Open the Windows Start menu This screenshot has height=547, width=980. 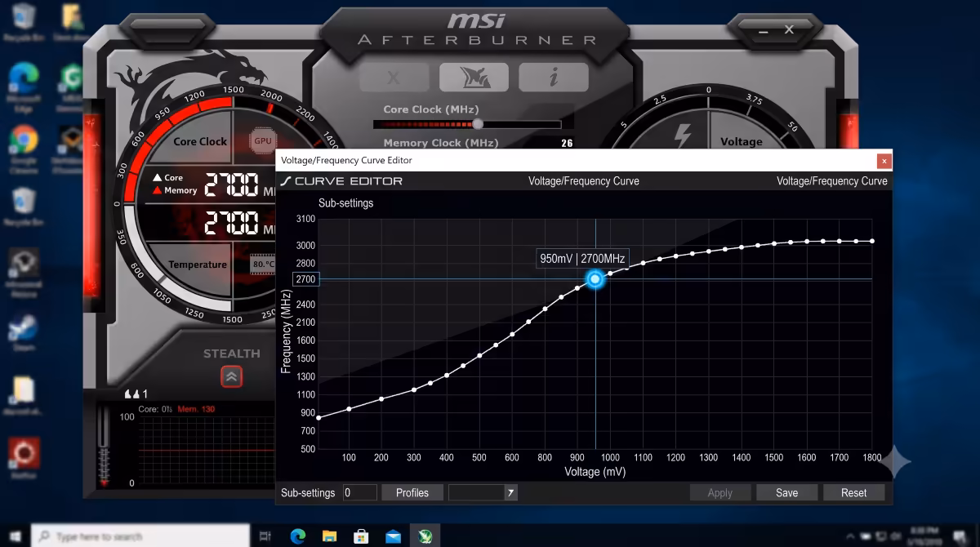tap(14, 536)
